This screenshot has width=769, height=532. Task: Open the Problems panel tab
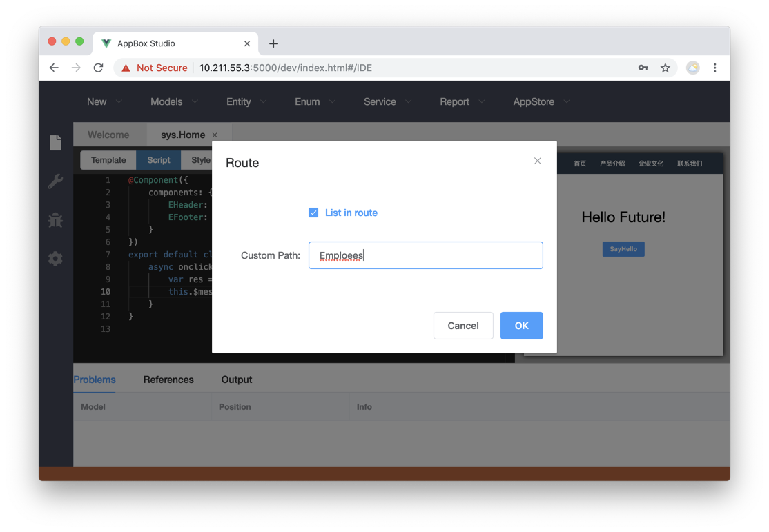click(x=95, y=380)
